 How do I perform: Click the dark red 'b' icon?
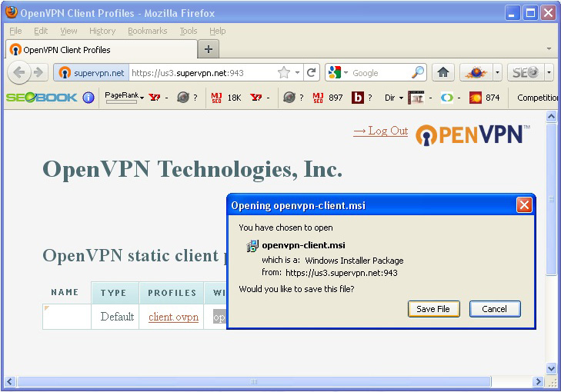357,97
